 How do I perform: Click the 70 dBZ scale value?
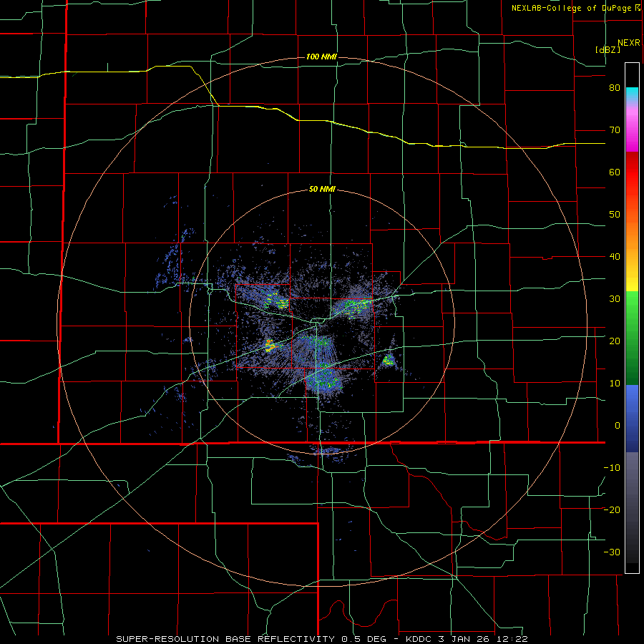[x=615, y=130]
